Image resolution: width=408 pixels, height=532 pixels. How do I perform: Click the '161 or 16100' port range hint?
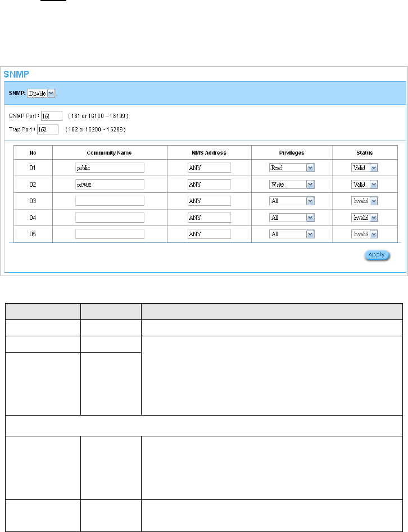(98, 116)
